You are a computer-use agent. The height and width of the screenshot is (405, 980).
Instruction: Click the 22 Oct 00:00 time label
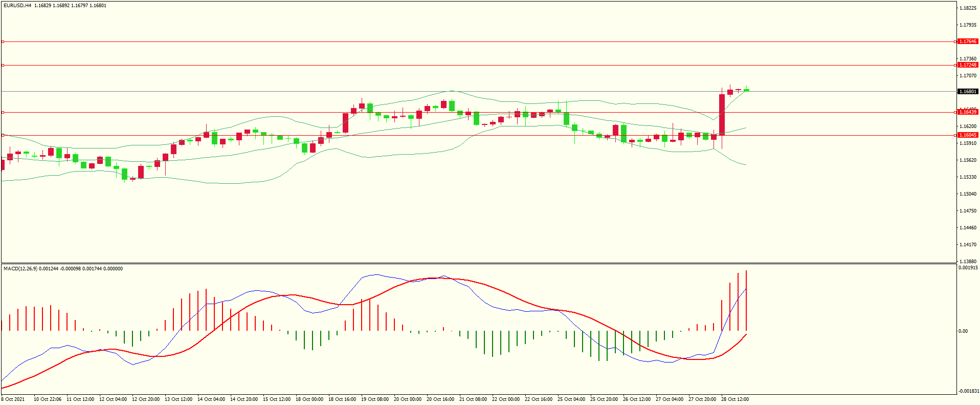tap(506, 399)
